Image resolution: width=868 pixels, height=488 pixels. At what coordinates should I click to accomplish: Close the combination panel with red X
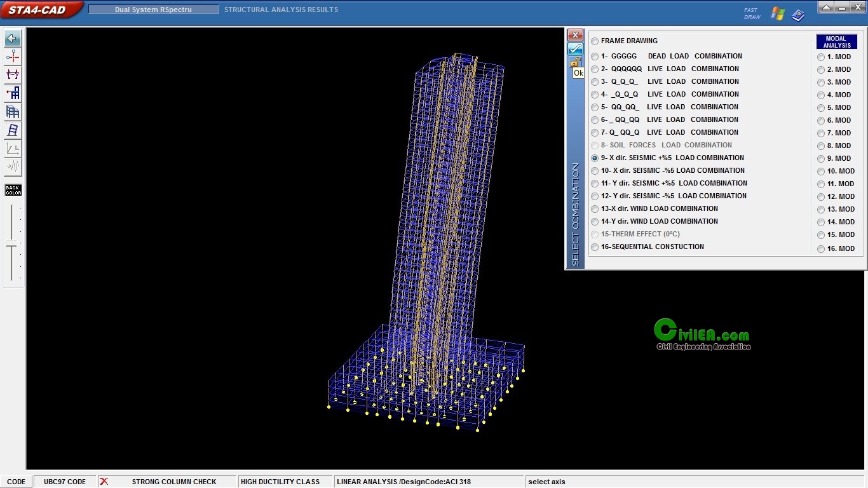coord(575,35)
